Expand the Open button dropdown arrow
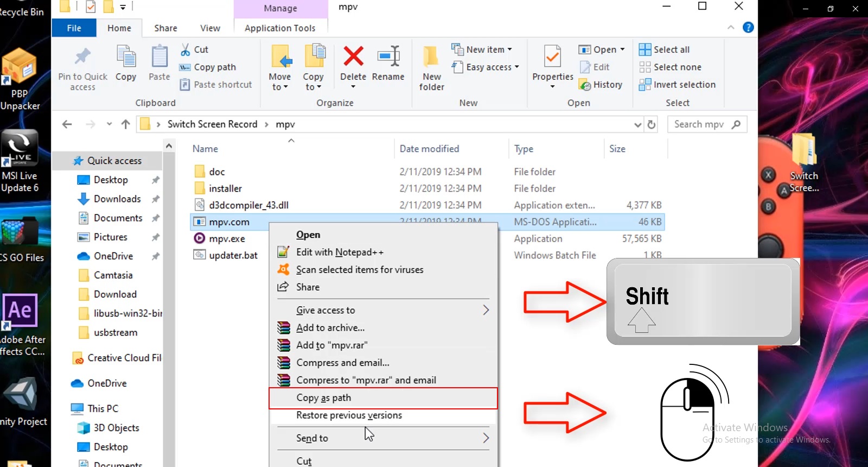Screen dimensions: 868x467 click(622, 49)
